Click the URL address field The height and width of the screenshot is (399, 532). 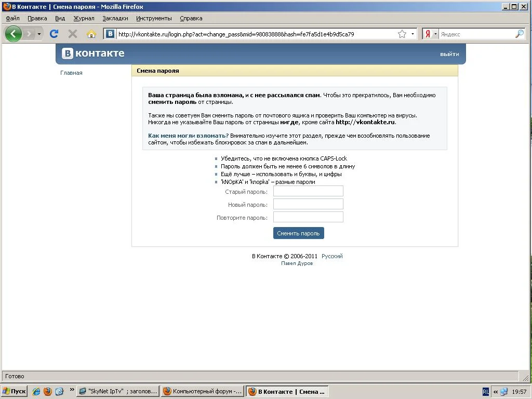click(x=256, y=34)
